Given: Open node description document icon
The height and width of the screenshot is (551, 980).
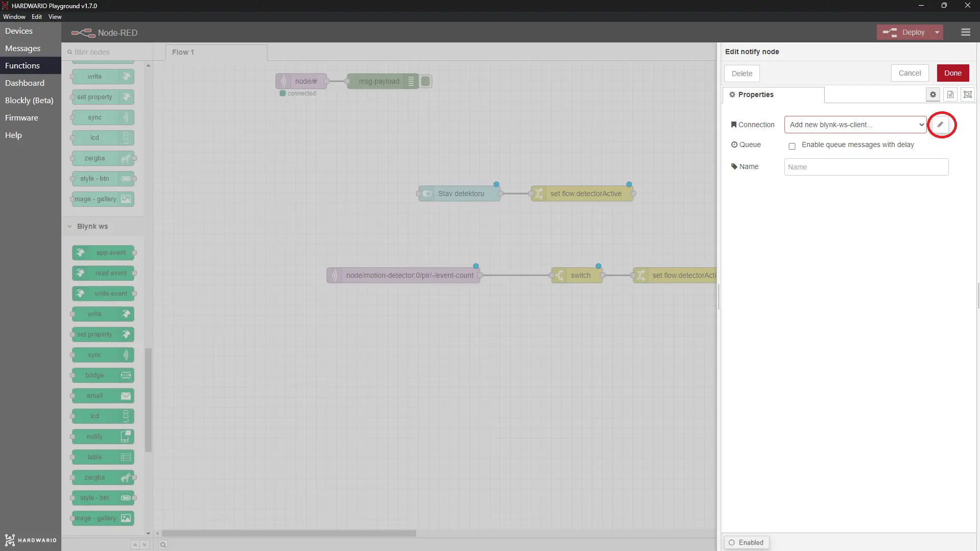Looking at the screenshot, I should pyautogui.click(x=950, y=94).
